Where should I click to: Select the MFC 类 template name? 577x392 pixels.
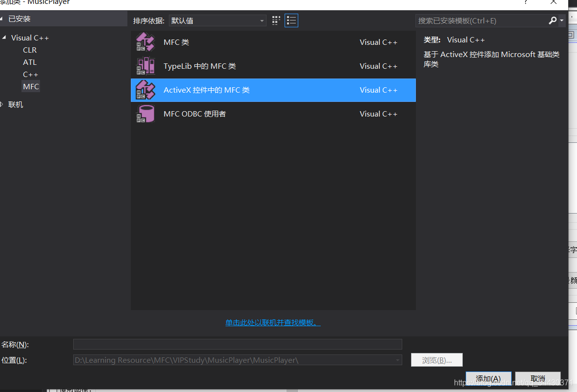176,42
